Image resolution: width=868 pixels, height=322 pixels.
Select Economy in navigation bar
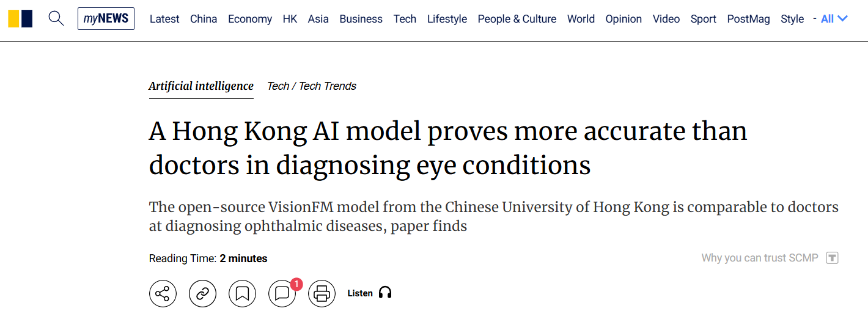[250, 19]
